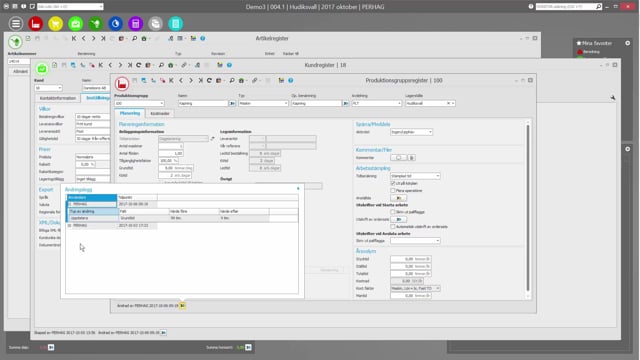Close the Ändringslogg popup

pyautogui.click(x=298, y=189)
